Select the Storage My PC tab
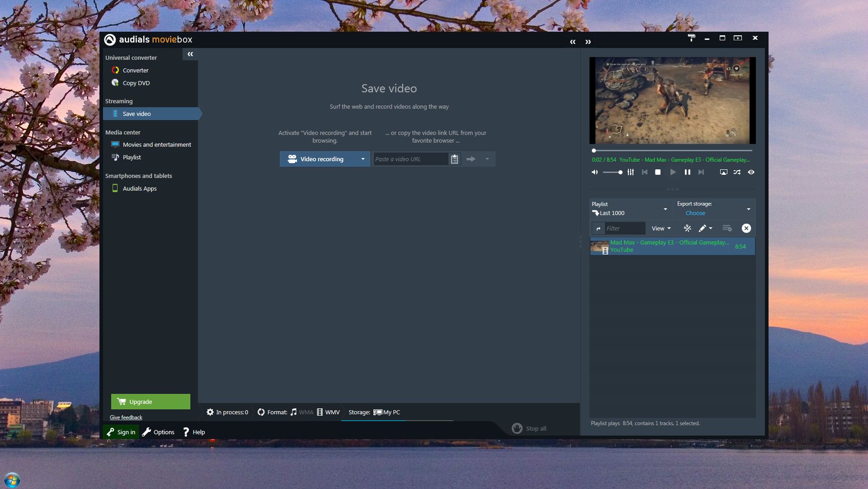Viewport: 868px width, 489px height. click(374, 412)
